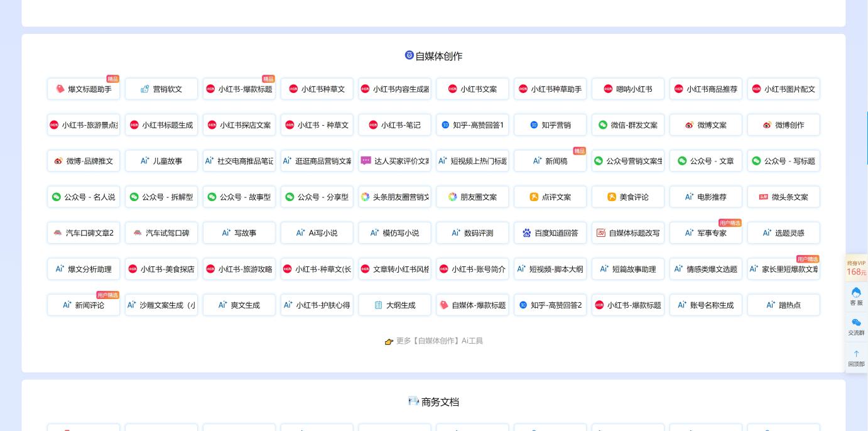
Task: Click 公众号 - 故事型 icon
Action: point(212,197)
